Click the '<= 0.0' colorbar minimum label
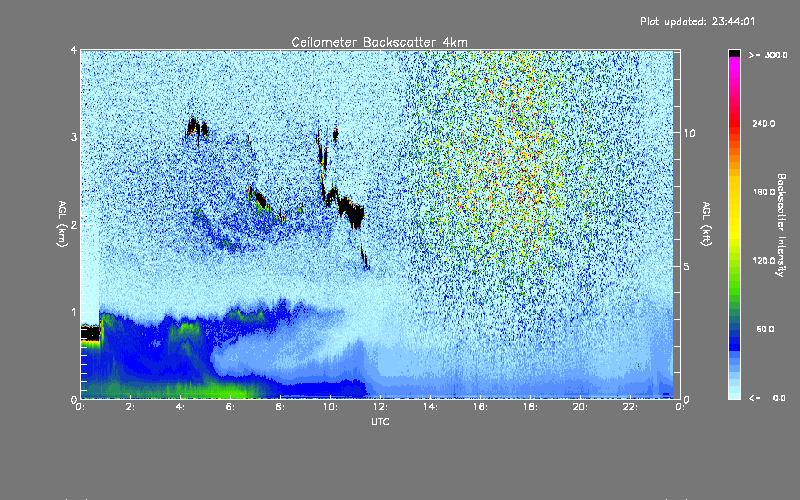The height and width of the screenshot is (500, 800). pos(767,398)
